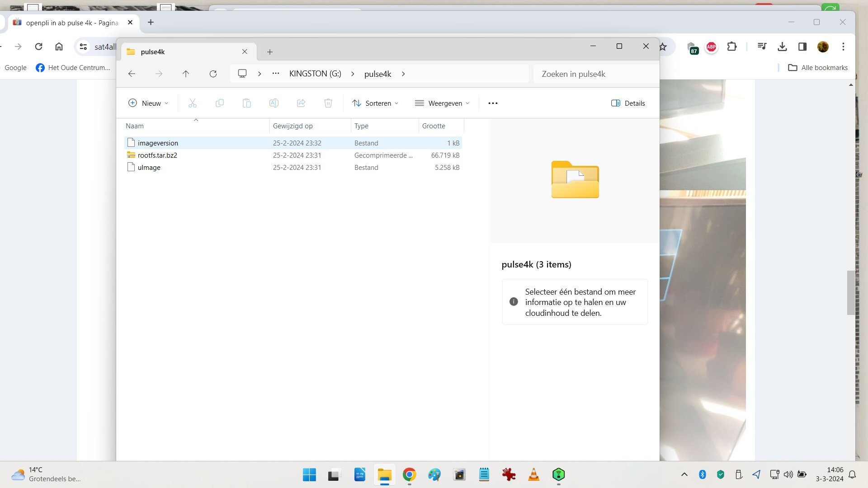Image resolution: width=868 pixels, height=488 pixels.
Task: Expand the Sorteren dropdown
Action: coord(375,103)
